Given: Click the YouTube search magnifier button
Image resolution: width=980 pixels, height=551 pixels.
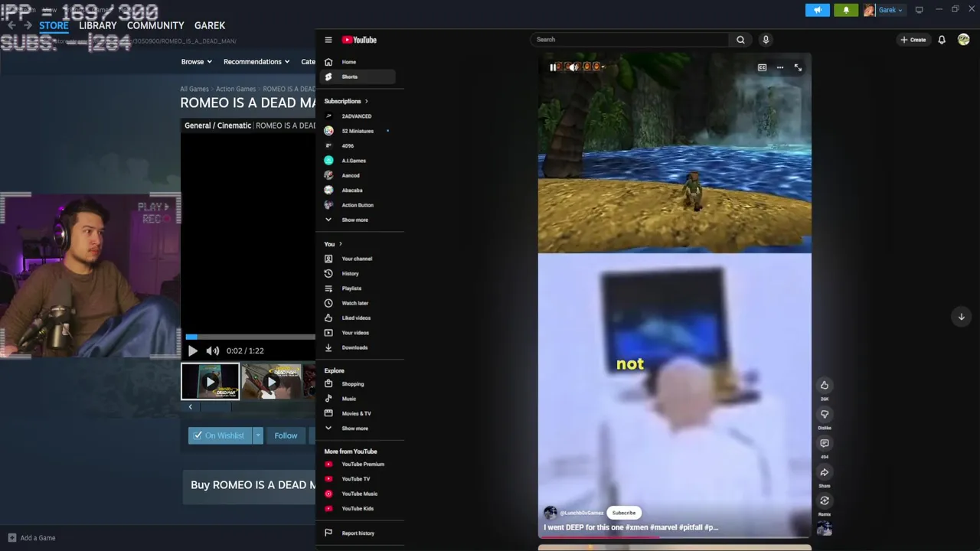Looking at the screenshot, I should 740,40.
